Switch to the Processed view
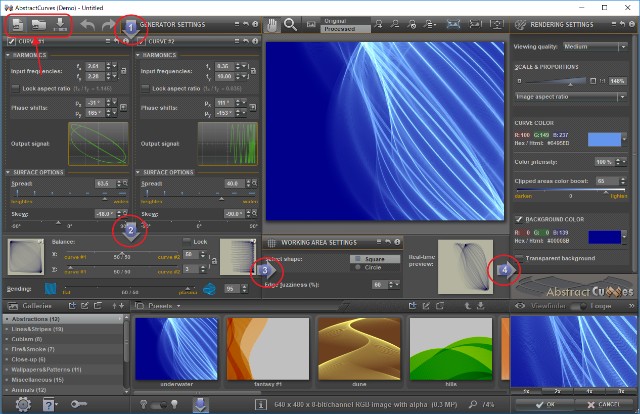640x414 pixels. pos(340,29)
